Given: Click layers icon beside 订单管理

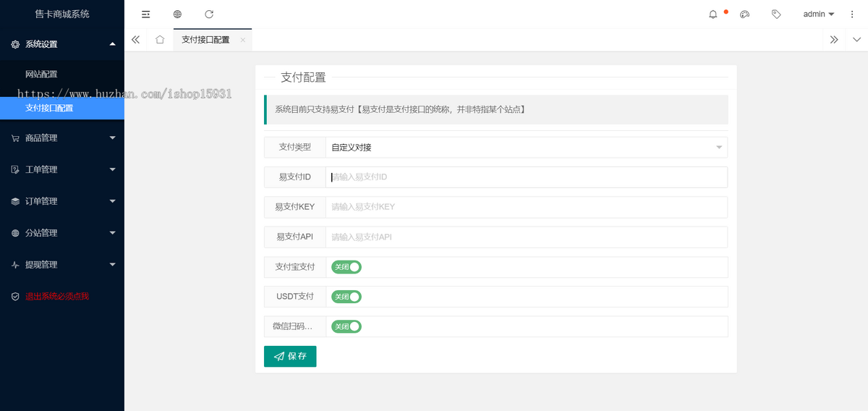Looking at the screenshot, I should coord(15,201).
